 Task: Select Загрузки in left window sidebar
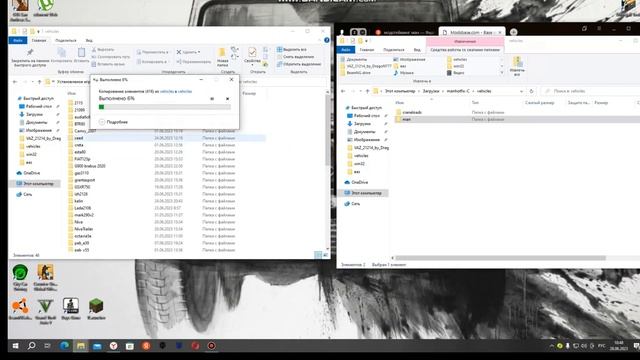34,114
